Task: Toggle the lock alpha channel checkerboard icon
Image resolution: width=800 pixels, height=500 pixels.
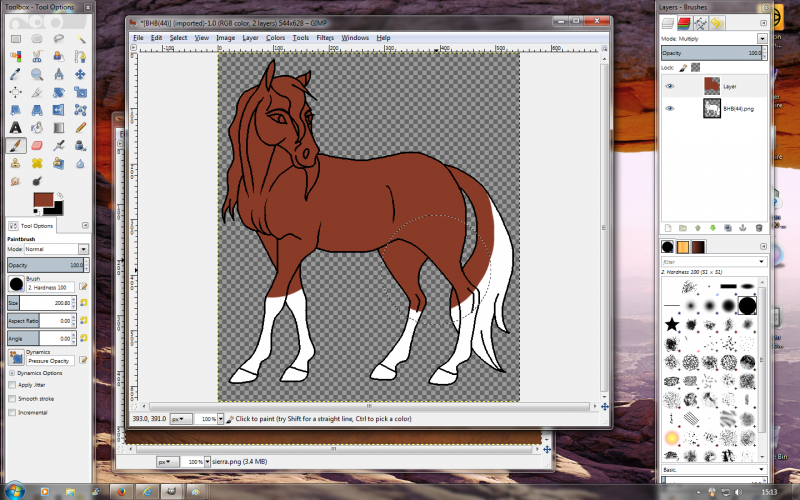Action: (695, 67)
